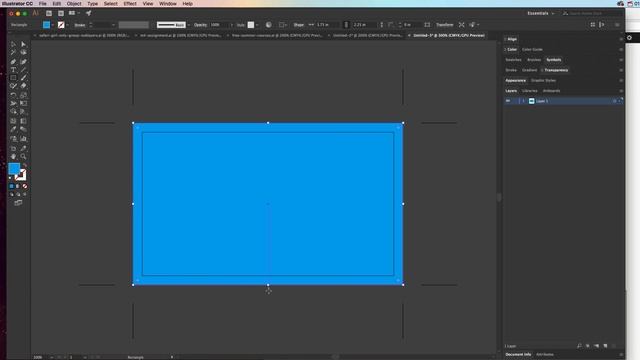Select the Hand tool
The width and height of the screenshot is (640, 360).
pos(13,156)
